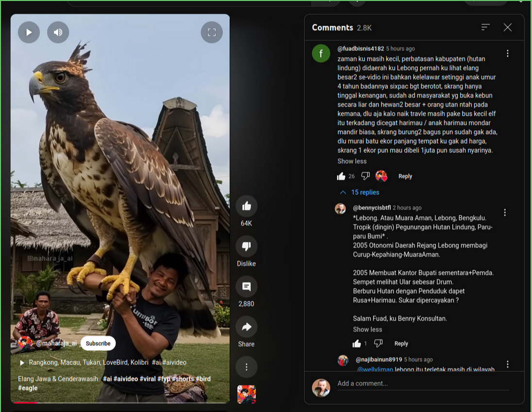Image resolution: width=532 pixels, height=412 pixels.
Task: Click the Add a comment field
Action: point(423,383)
